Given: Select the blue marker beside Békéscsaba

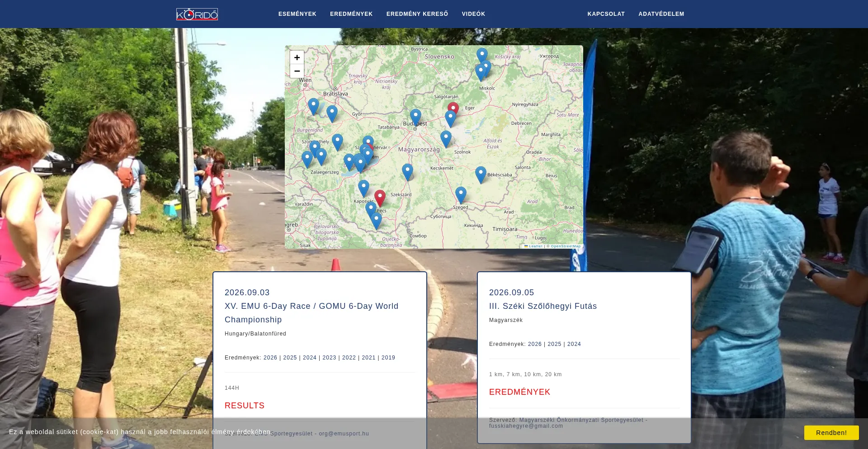Looking at the screenshot, I should point(481,175).
